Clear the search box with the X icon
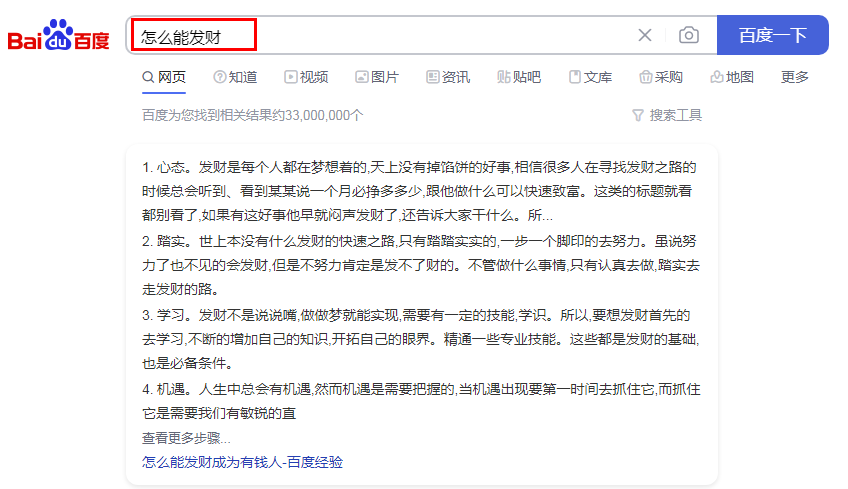848x489 pixels. tap(645, 35)
